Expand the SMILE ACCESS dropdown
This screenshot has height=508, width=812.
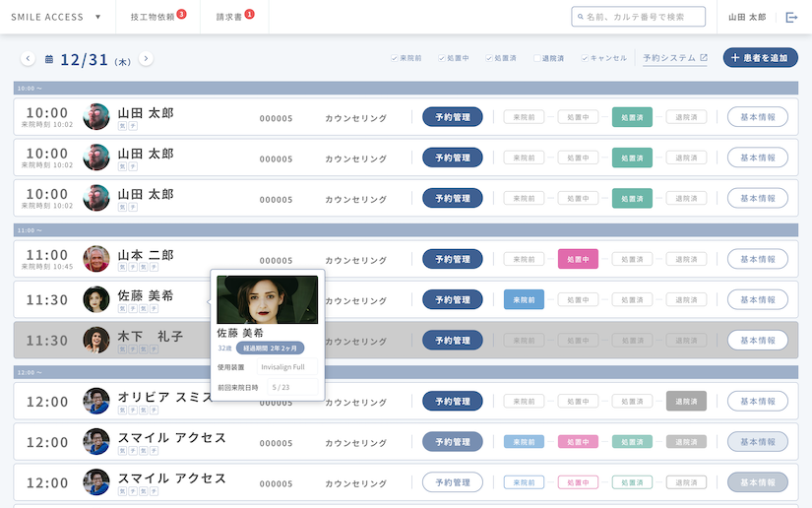[x=56, y=17]
